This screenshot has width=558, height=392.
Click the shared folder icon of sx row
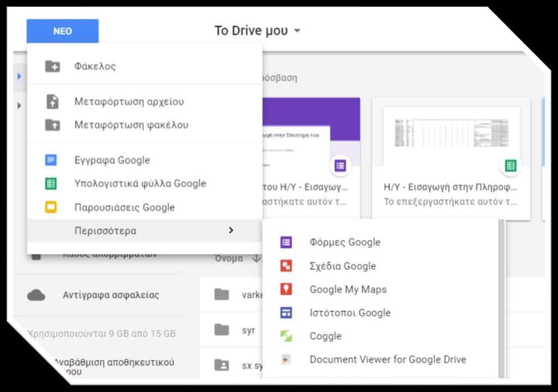tap(222, 365)
